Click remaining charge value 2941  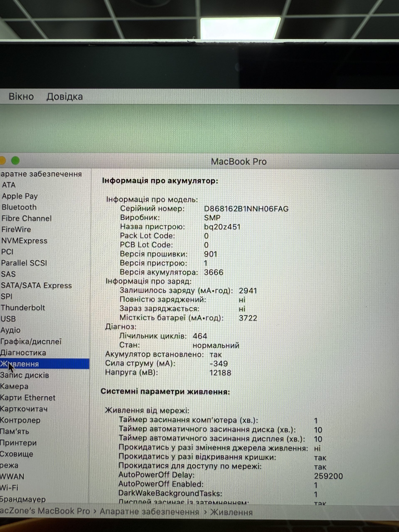click(248, 291)
